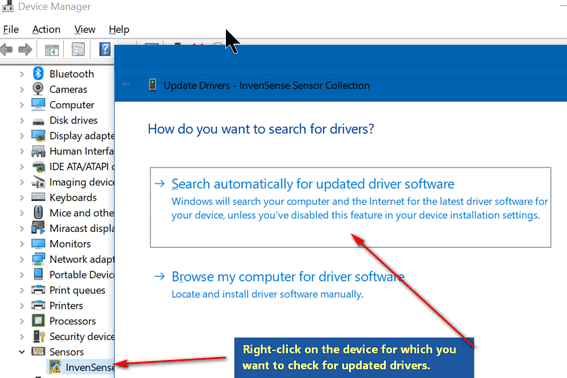Screen dimensions: 567x378
Task: Select the Print queues icon
Action: (38, 290)
